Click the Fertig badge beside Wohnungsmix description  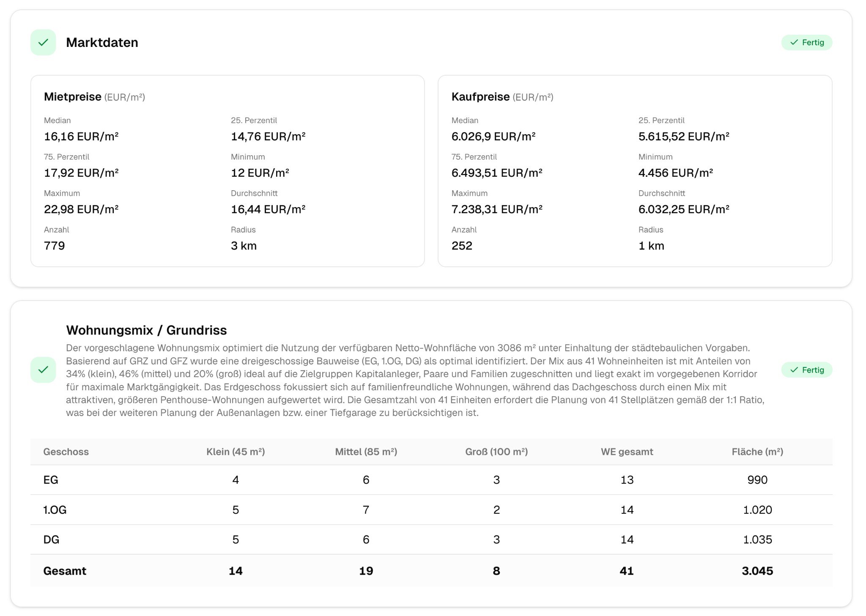(x=806, y=370)
